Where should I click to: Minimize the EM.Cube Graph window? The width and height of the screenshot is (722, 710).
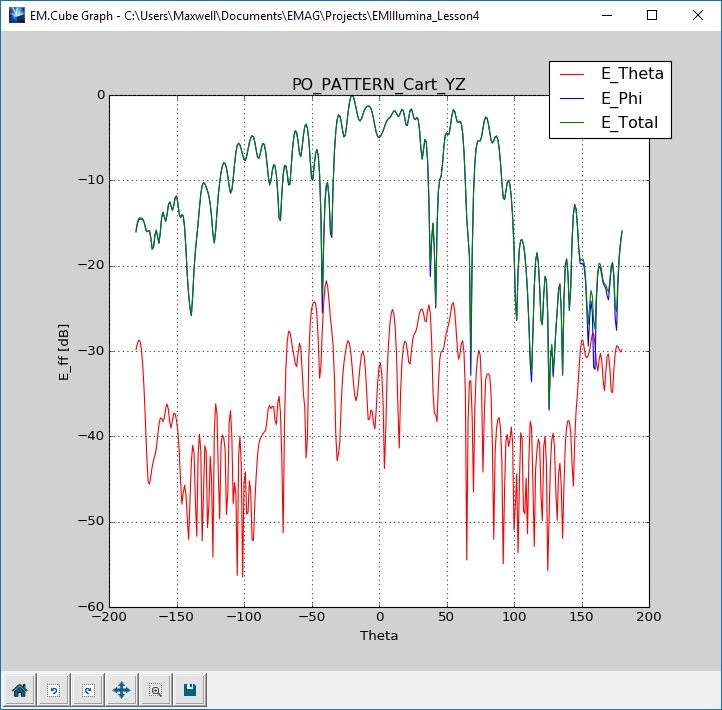tap(606, 15)
